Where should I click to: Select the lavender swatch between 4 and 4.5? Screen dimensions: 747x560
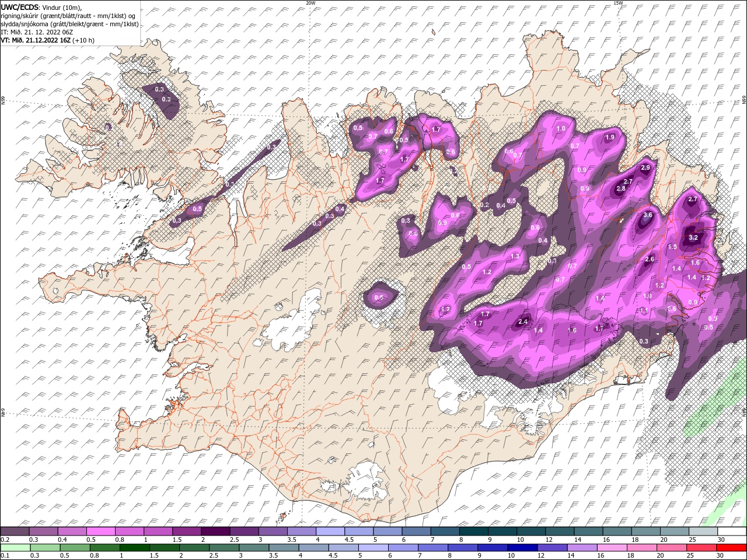330,531
